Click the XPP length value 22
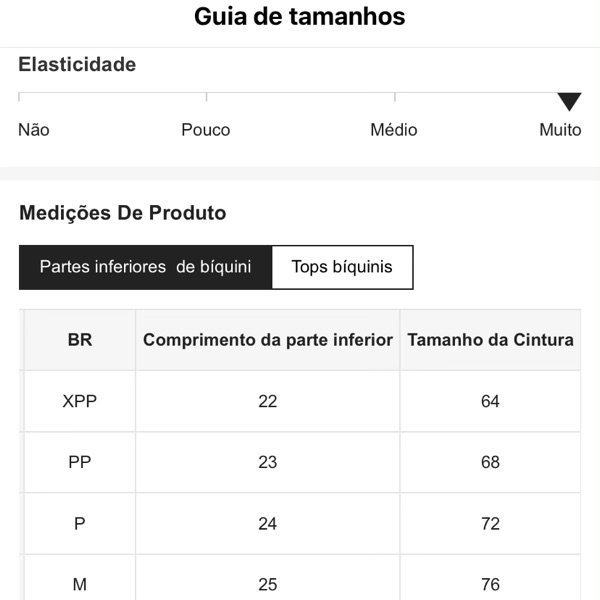Viewport: 600px width, 600px height. [x=268, y=401]
